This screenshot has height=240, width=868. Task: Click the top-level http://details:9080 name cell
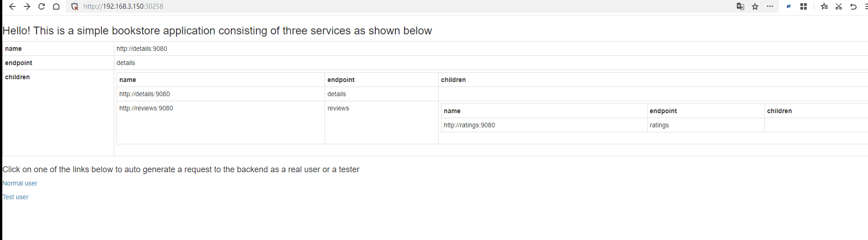tap(142, 49)
